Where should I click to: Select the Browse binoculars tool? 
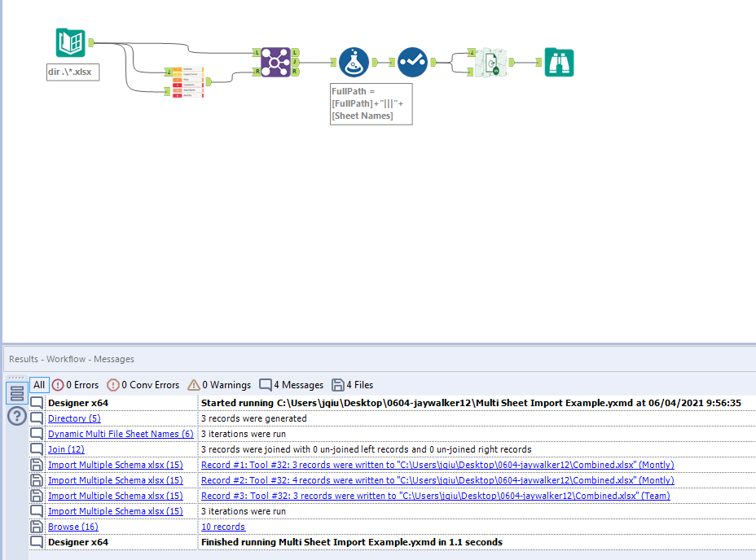coord(560,62)
